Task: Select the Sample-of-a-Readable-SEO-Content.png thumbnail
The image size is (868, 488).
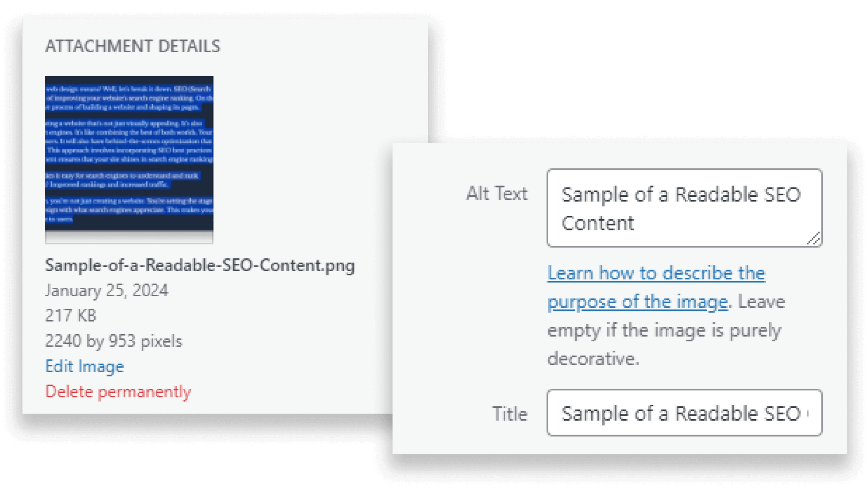Action: pyautogui.click(x=129, y=159)
